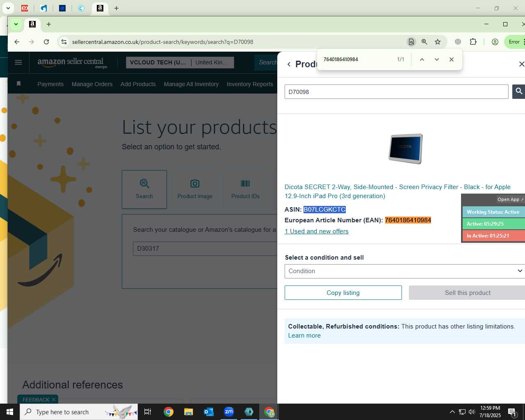Screen dimensions: 525x420
Task: Click the FEEDBACK tab at page bottom
Action: 37,399
